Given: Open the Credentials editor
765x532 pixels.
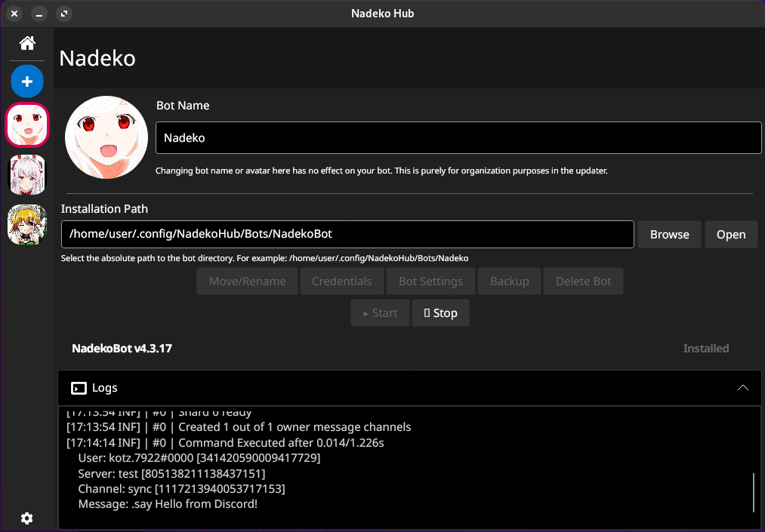Looking at the screenshot, I should [x=341, y=281].
